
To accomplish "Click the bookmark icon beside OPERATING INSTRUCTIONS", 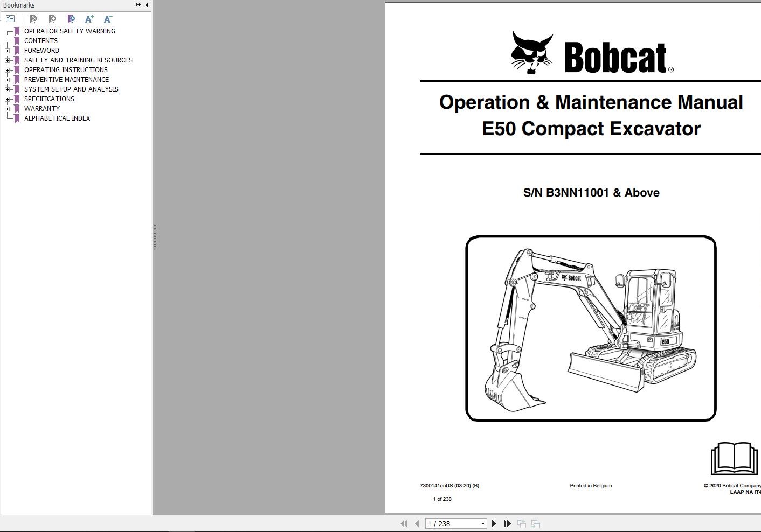I will pos(17,70).
